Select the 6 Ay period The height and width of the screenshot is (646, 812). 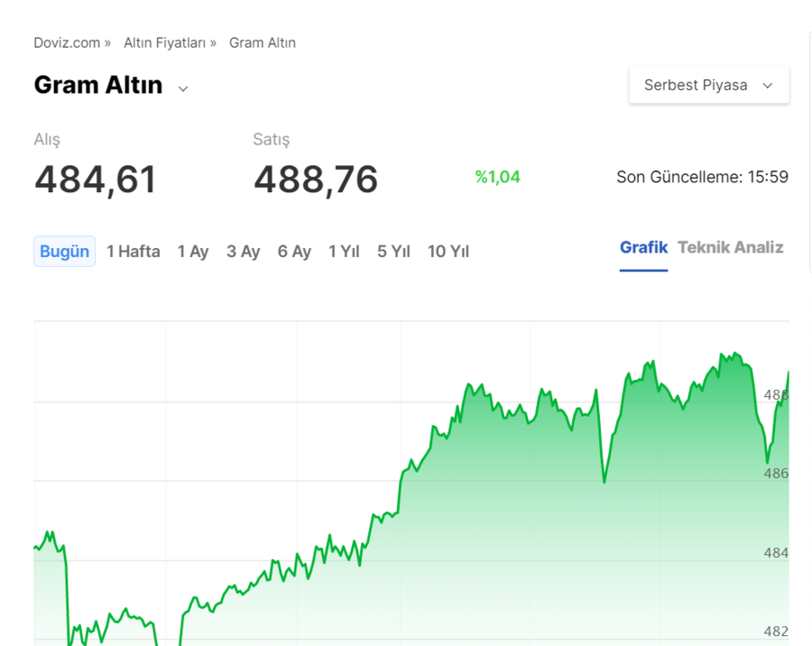click(x=294, y=251)
